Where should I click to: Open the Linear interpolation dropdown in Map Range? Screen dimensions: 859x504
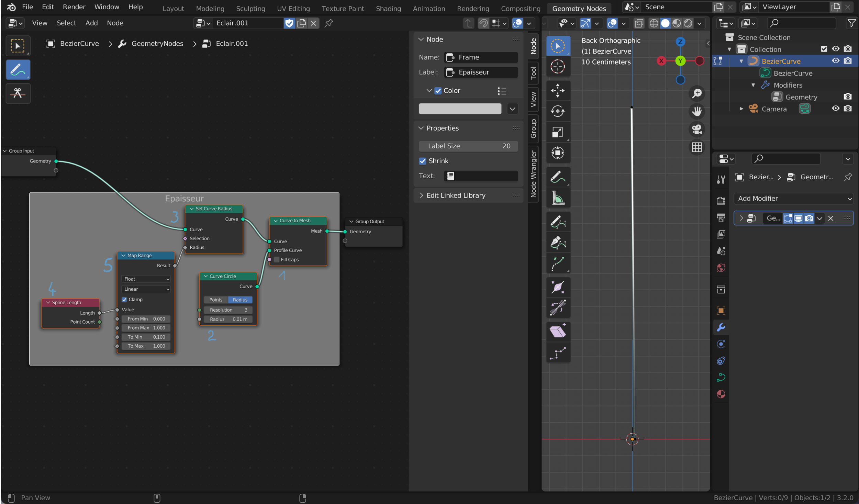tap(146, 289)
